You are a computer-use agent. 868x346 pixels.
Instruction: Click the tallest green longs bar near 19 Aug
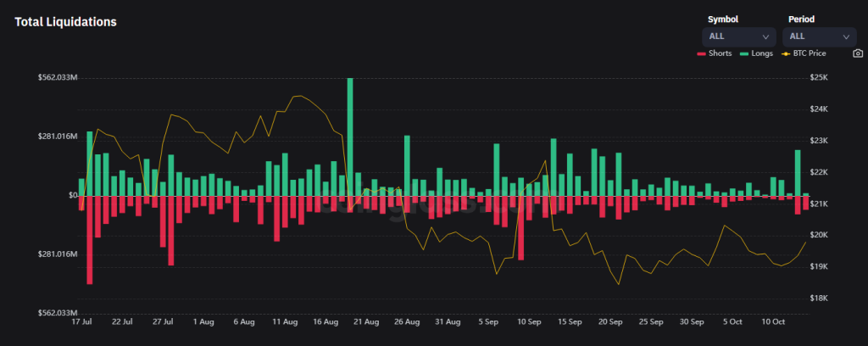tap(350, 137)
